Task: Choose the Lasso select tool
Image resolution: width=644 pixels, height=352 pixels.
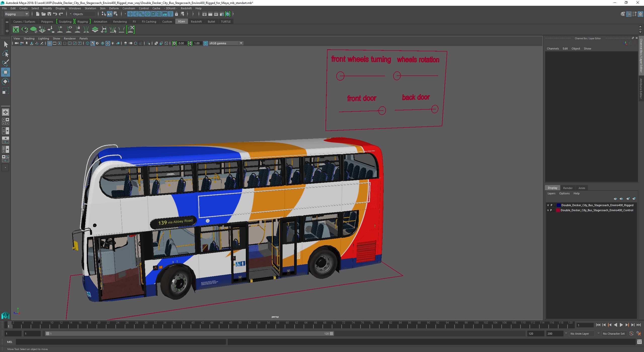Action: pos(6,54)
